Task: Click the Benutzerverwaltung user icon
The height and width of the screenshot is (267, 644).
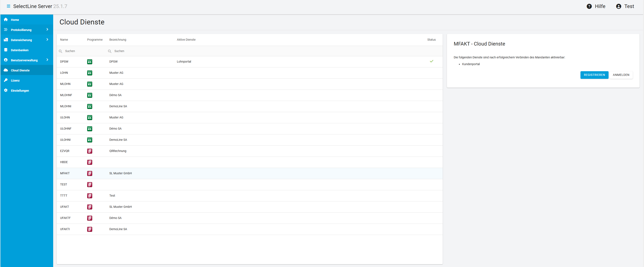Action: point(6,60)
